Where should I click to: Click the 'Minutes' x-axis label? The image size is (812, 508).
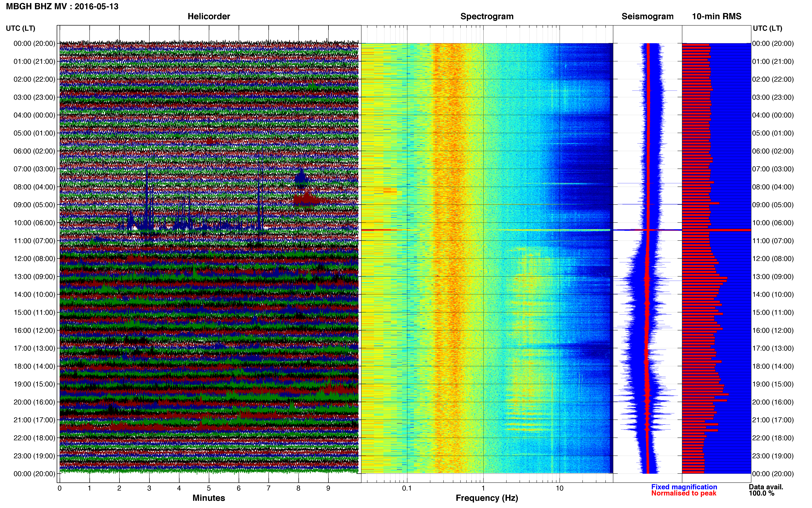tap(209, 498)
